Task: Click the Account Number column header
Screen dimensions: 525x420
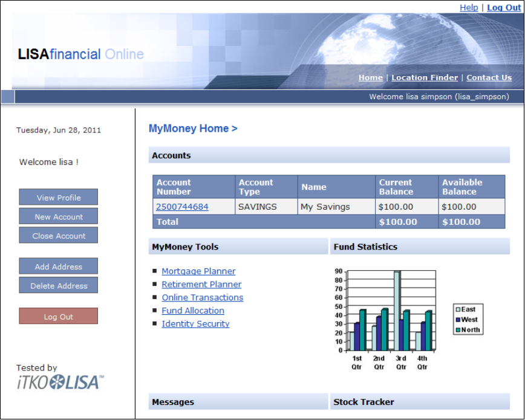Action: coord(194,187)
